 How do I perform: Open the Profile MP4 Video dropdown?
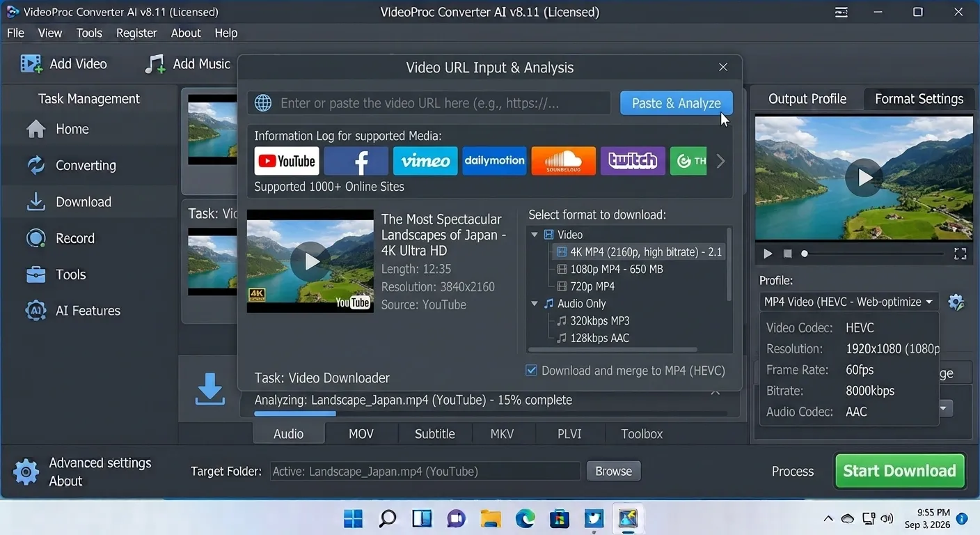click(848, 302)
